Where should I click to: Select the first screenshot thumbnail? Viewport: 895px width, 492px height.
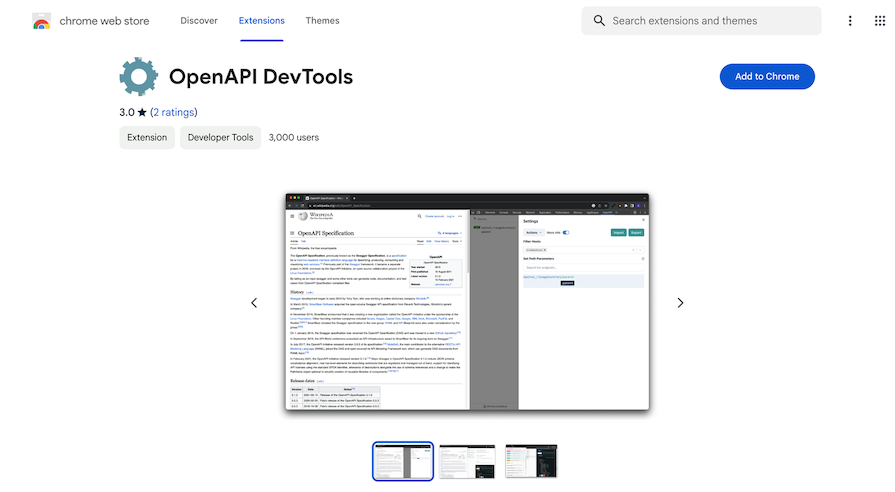coord(402,461)
